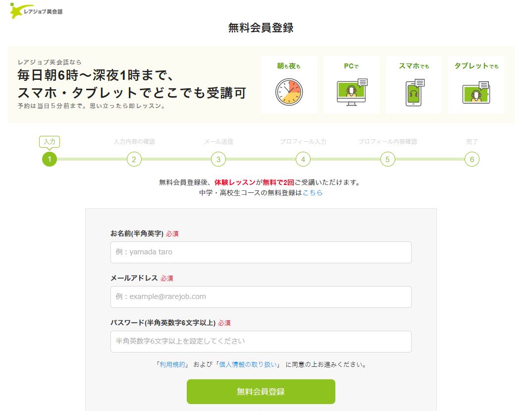Click the progress bar between steps 1 and 2

[92, 159]
